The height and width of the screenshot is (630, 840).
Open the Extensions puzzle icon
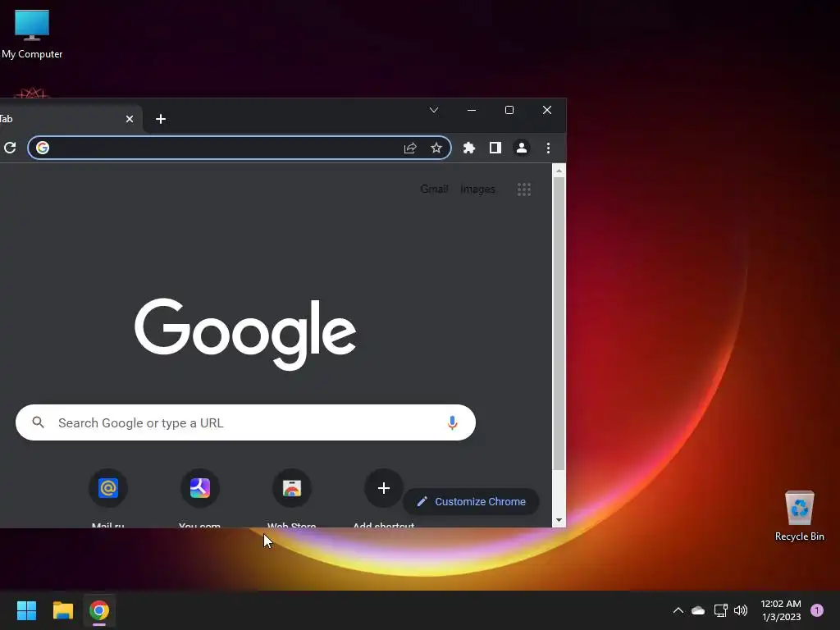pyautogui.click(x=468, y=148)
